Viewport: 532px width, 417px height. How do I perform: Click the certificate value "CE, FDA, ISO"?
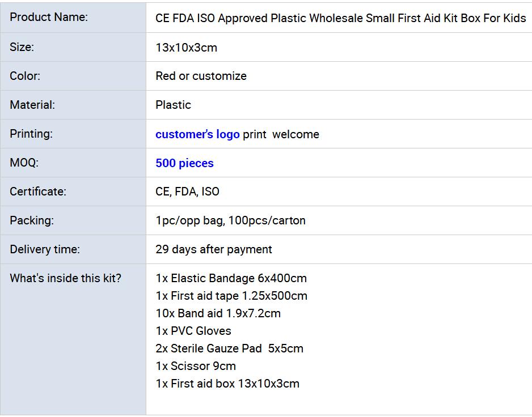click(x=187, y=192)
